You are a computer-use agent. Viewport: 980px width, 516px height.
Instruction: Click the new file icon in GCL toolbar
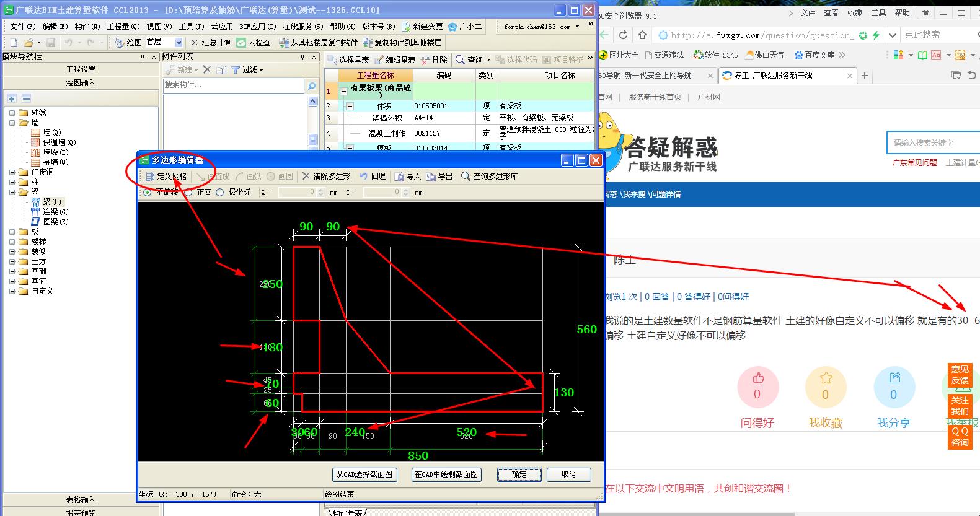click(14, 42)
